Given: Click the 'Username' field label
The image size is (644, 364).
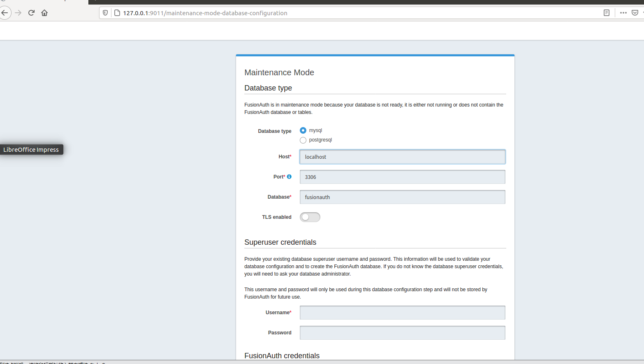Looking at the screenshot, I should [x=278, y=313].
